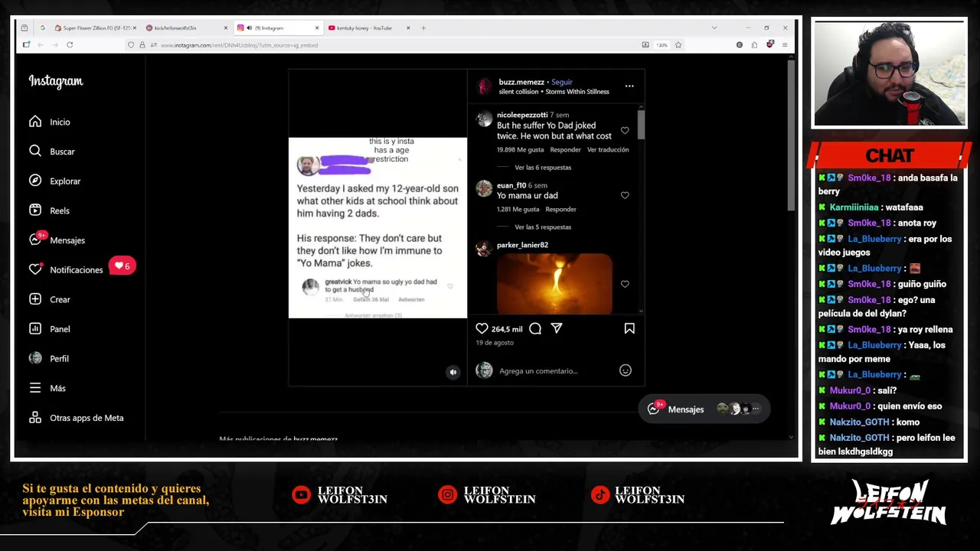Click the comment bubble icon
980x551 pixels.
[535, 328]
